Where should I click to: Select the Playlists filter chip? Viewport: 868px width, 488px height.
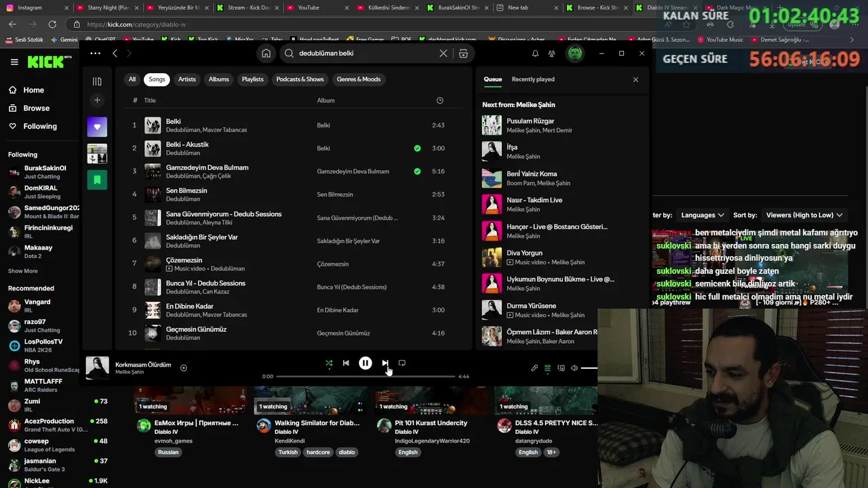point(252,79)
